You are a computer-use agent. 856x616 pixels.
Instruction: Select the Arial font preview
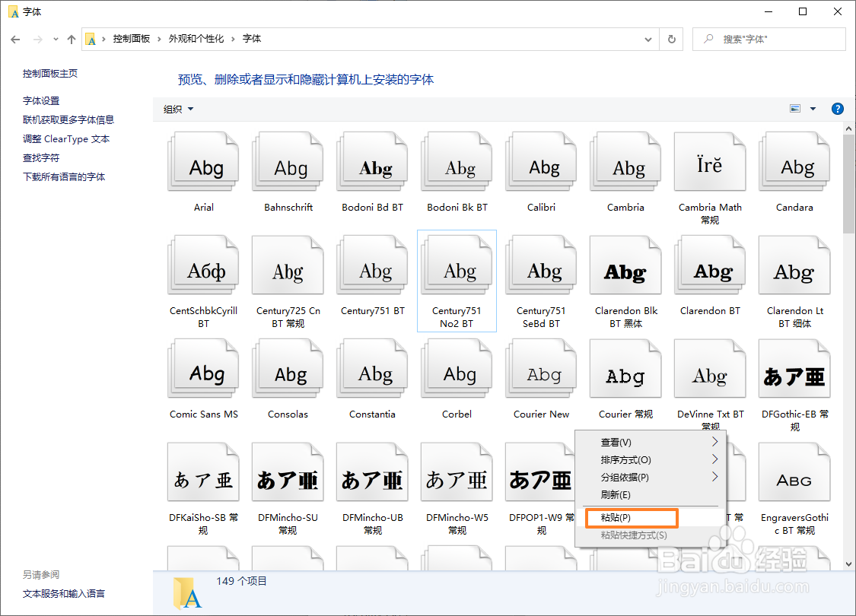(202, 161)
